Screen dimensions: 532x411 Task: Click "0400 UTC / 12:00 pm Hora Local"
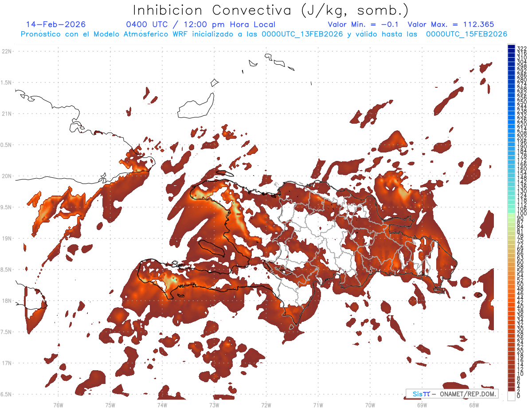pos(201,25)
